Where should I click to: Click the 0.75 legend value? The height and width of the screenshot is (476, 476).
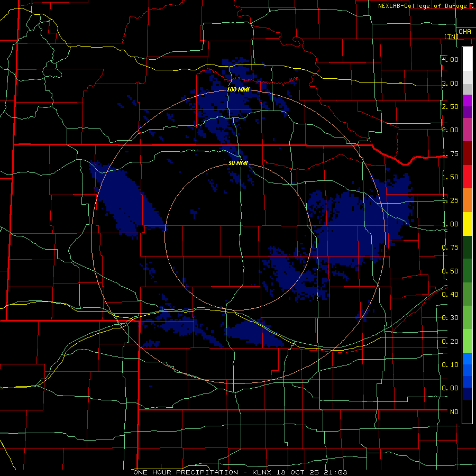(450, 248)
